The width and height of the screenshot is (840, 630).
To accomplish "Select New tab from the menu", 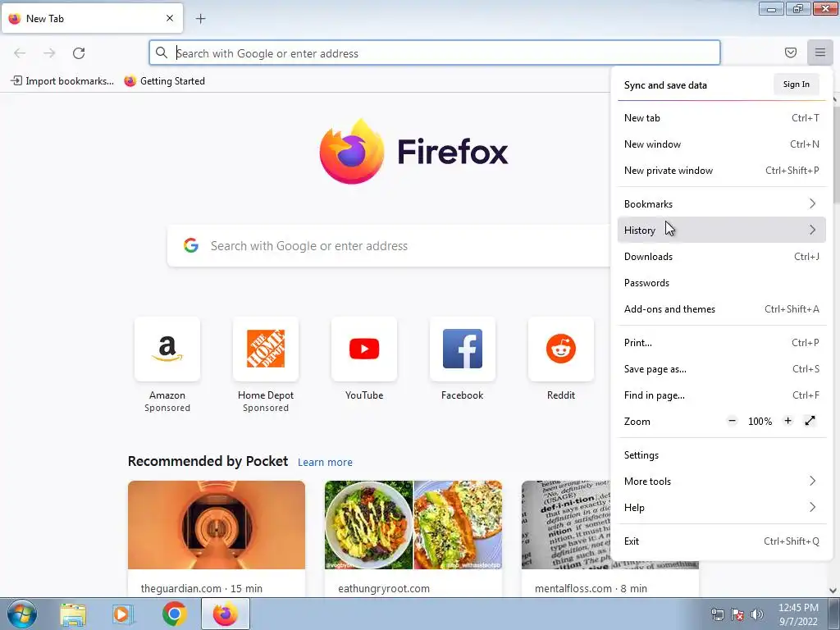I will pyautogui.click(x=722, y=118).
